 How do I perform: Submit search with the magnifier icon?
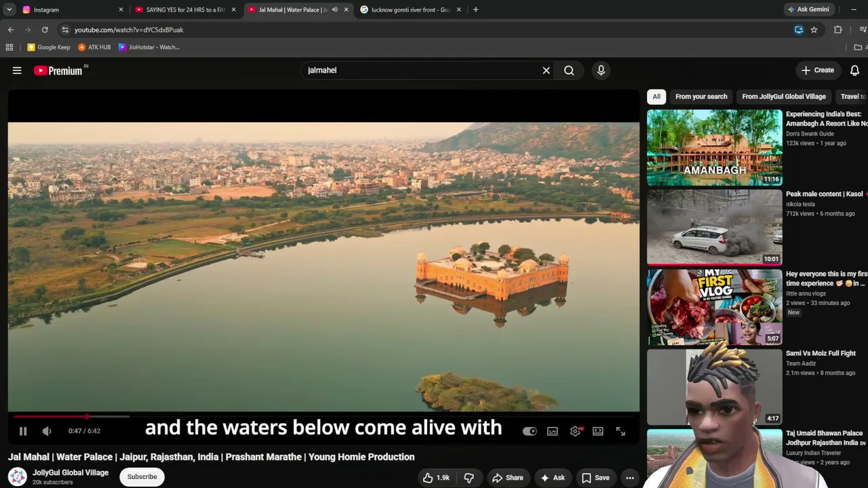point(569,70)
